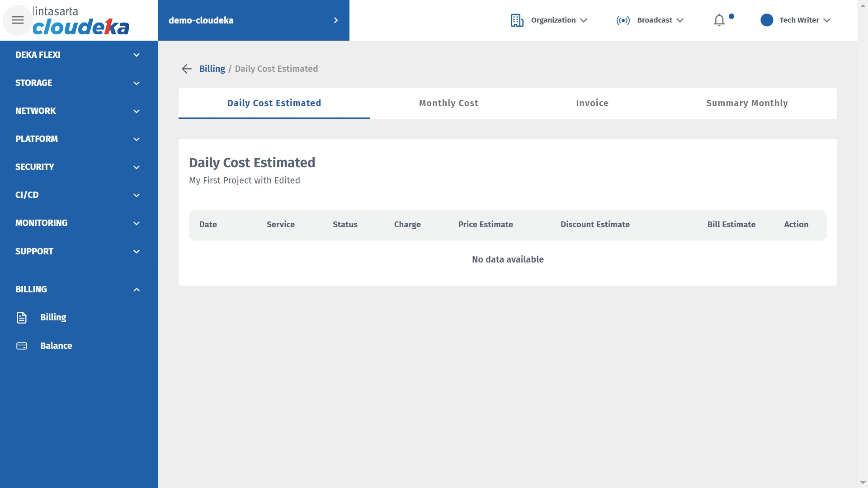Click the Billing document icon in sidebar

22,318
